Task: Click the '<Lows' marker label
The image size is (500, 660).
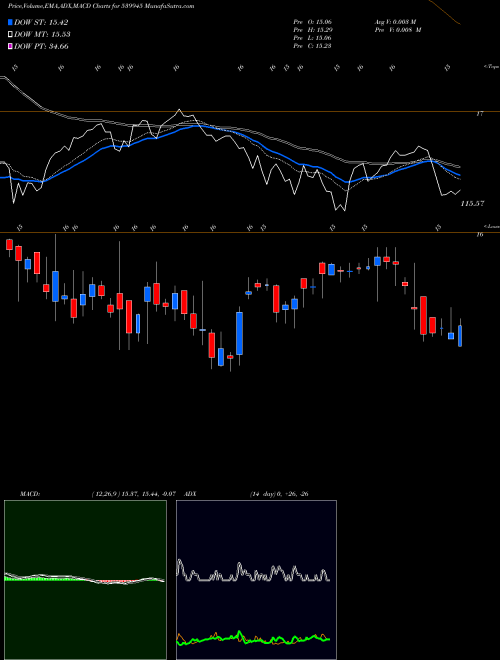Action: tap(492, 226)
